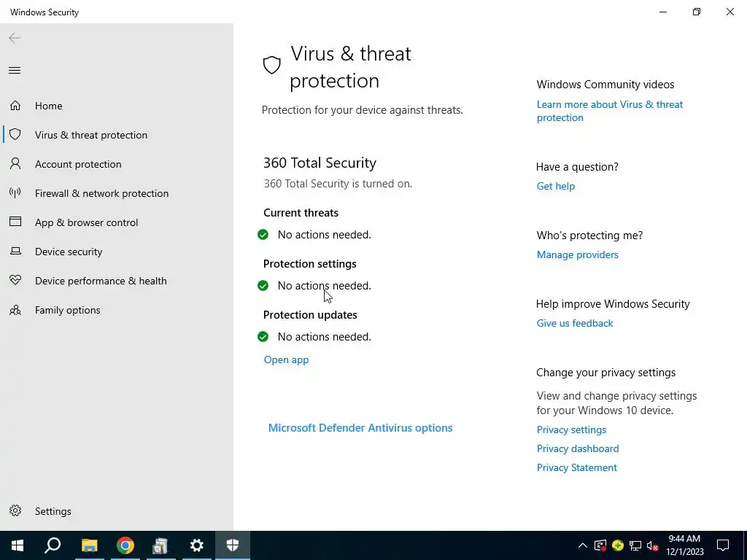The width and height of the screenshot is (747, 560).
Task: Click the Get help link
Action: pos(555,186)
